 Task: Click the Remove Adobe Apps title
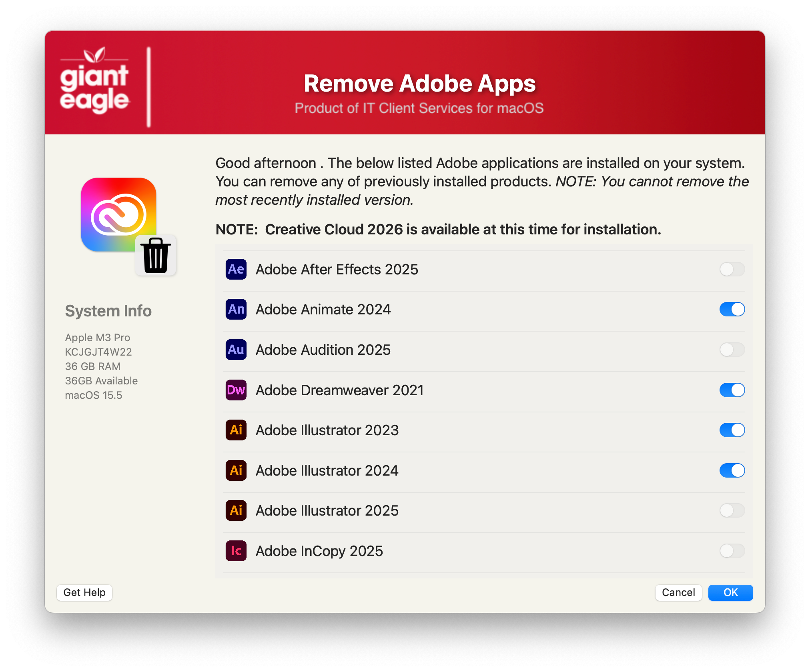click(419, 83)
